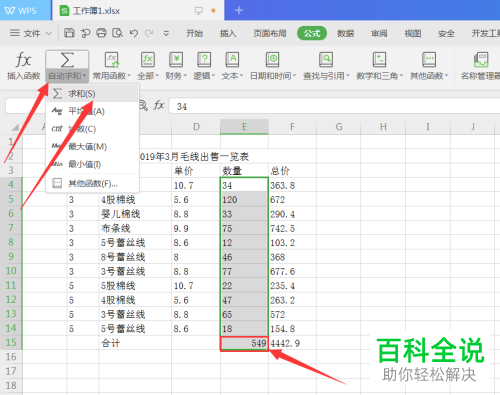Viewport: 500px width, 395px height.
Task: Open the Date and Time functions icon
Action: 273,60
